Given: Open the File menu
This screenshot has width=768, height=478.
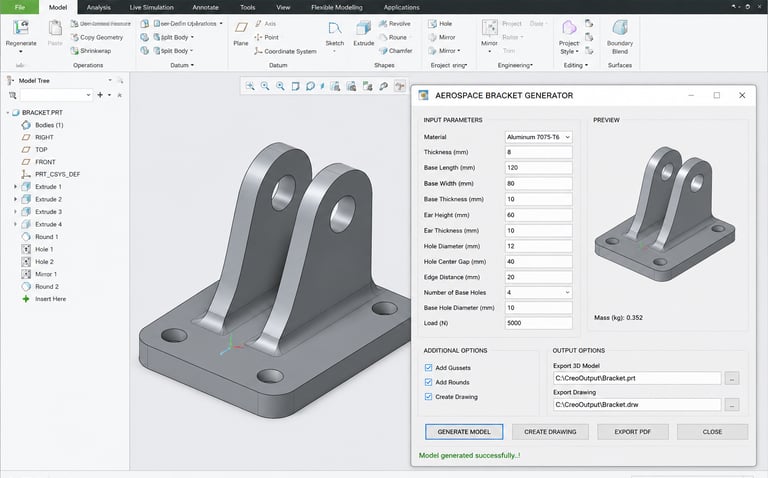Looking at the screenshot, I should tap(20, 7).
